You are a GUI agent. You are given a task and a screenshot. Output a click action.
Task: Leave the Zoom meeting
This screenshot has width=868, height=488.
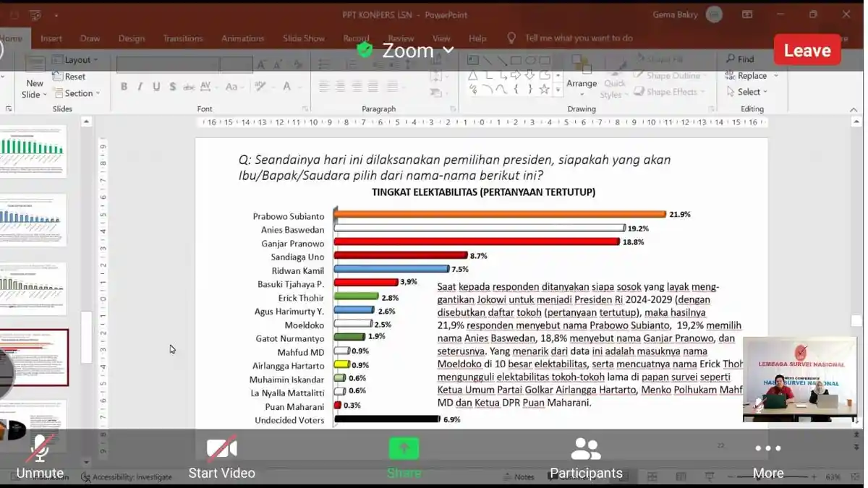807,51
